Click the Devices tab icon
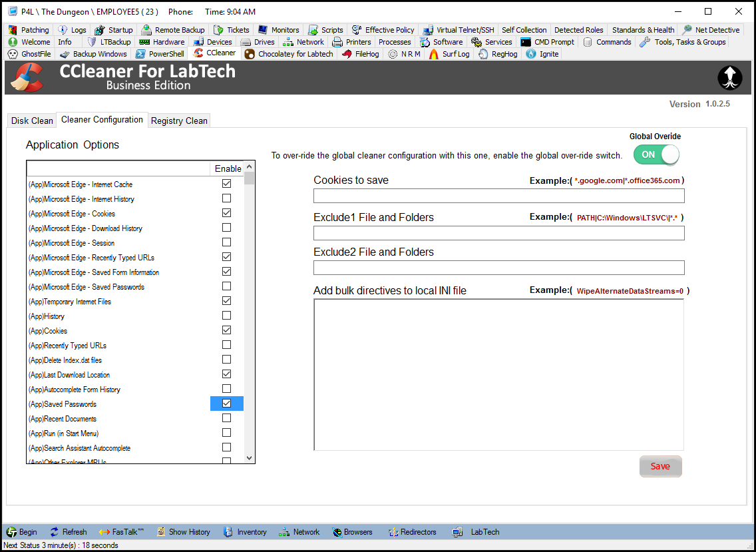756x552 pixels. [x=198, y=42]
